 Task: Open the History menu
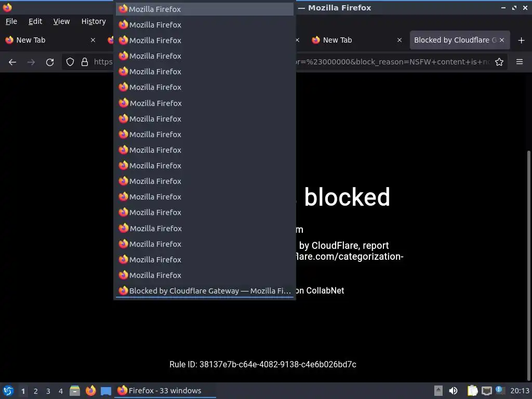coord(94,21)
